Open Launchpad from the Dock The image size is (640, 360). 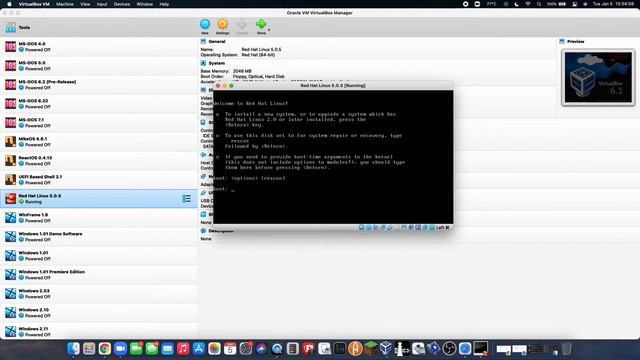[x=89, y=349]
